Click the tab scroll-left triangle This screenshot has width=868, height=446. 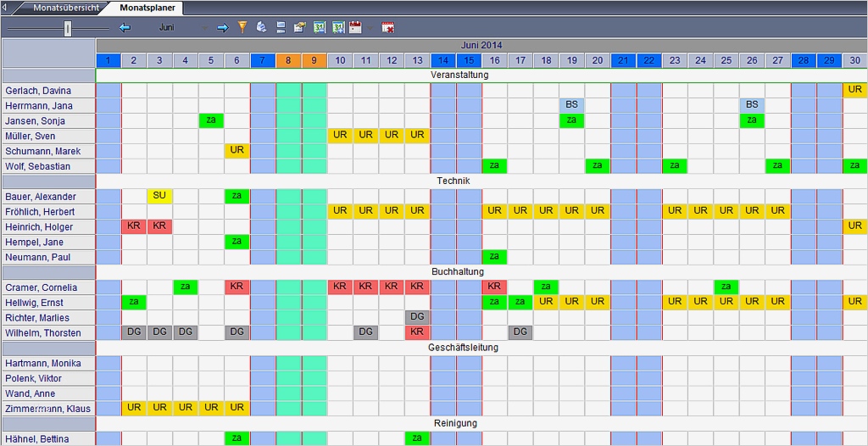[5, 8]
